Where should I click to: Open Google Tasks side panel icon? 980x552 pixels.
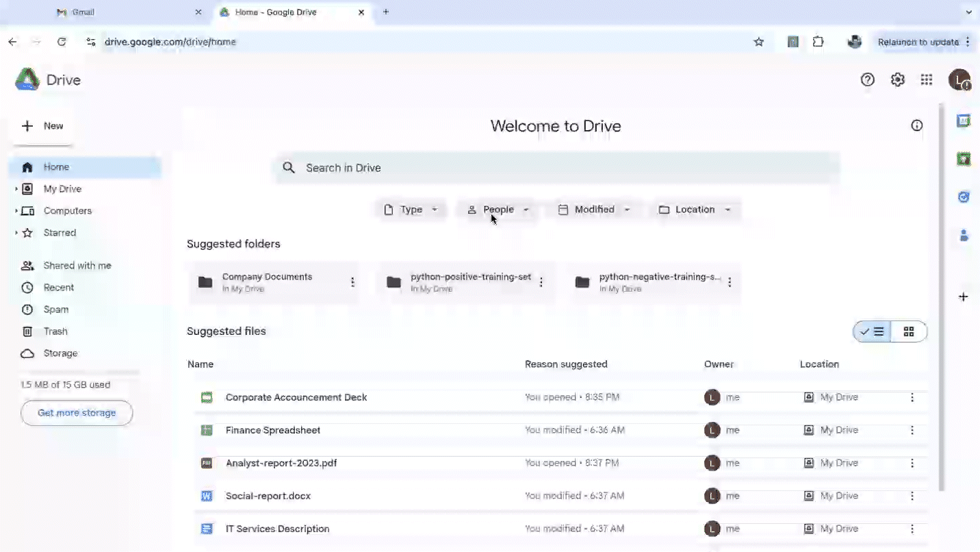click(x=964, y=197)
